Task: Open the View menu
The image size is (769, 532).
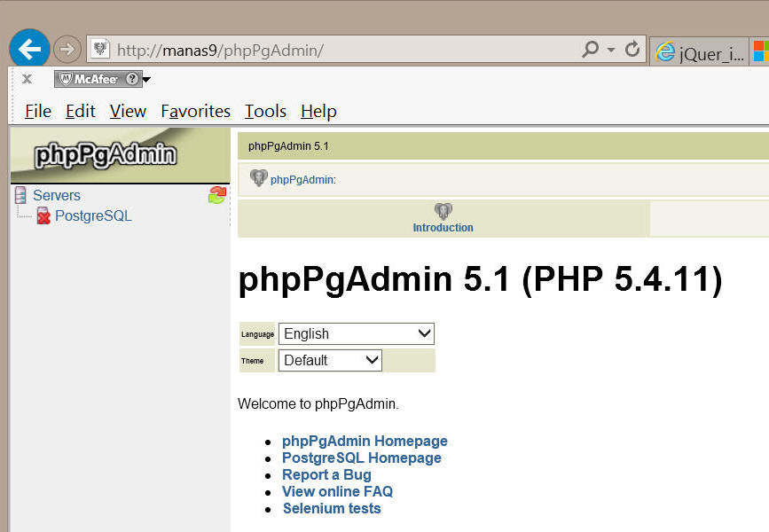Action: click(128, 112)
